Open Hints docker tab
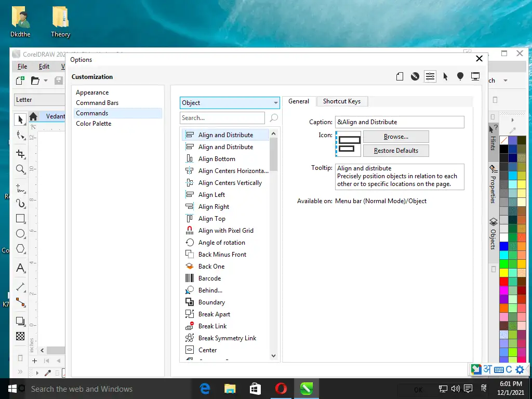 493,137
